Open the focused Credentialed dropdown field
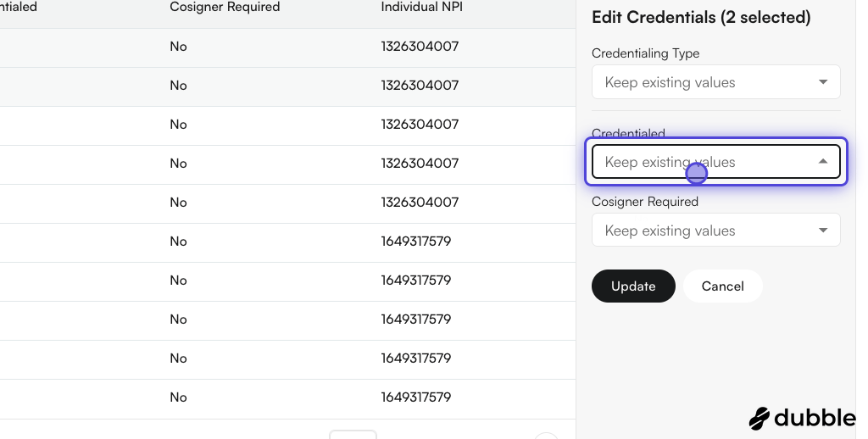Screen dimensions: 868x439 pos(715,162)
